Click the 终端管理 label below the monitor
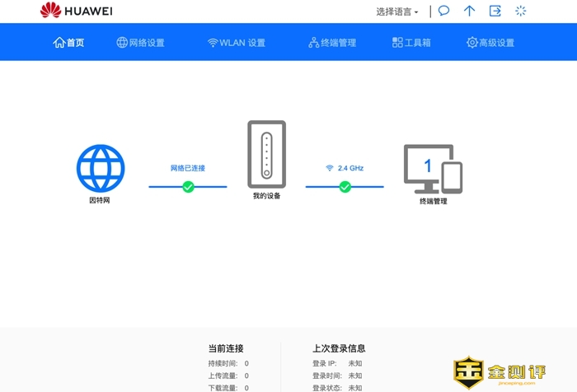Screen dimensions: 577x392 pyautogui.click(x=433, y=201)
